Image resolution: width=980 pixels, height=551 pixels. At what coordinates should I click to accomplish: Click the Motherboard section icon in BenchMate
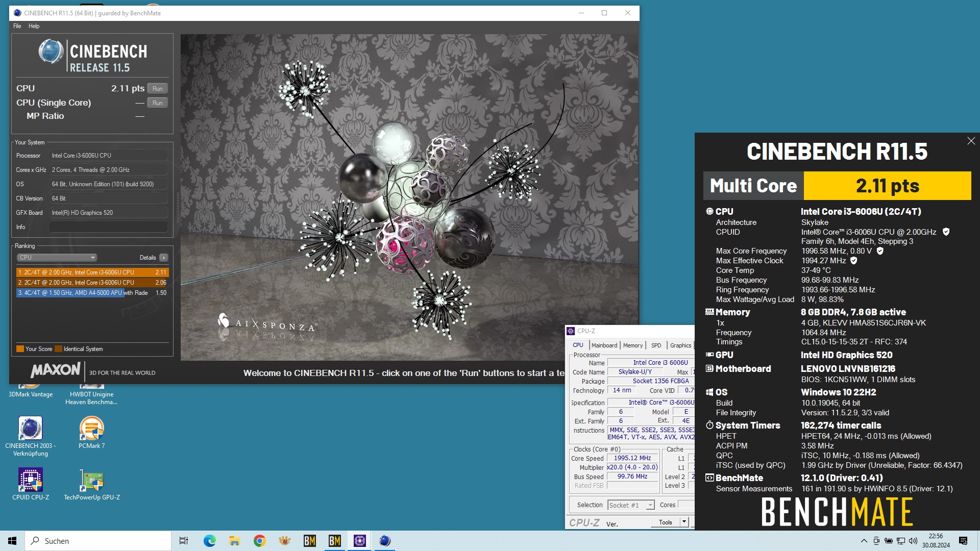pos(709,368)
